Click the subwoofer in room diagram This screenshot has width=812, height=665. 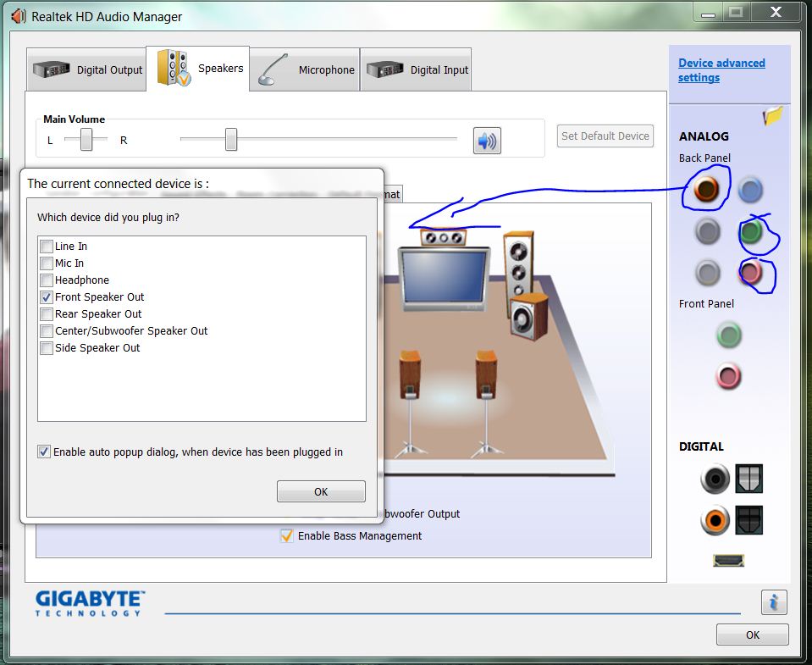tap(528, 316)
